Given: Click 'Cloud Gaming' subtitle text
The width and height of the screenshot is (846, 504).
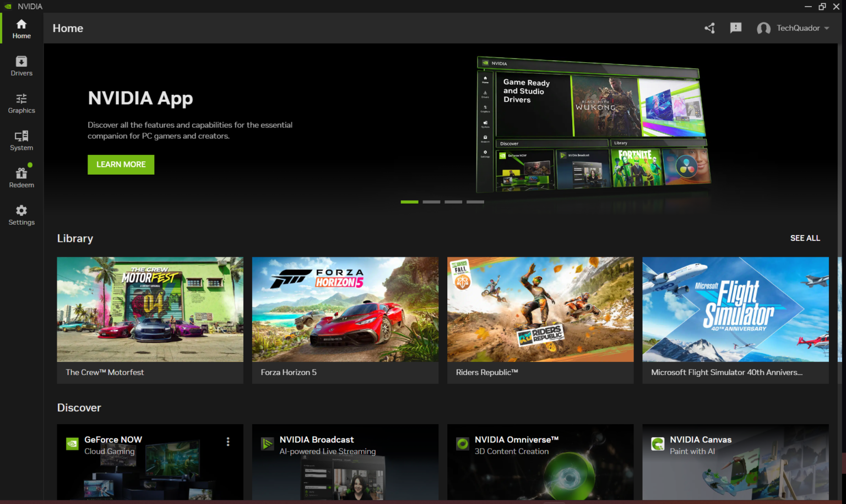Looking at the screenshot, I should tap(109, 451).
